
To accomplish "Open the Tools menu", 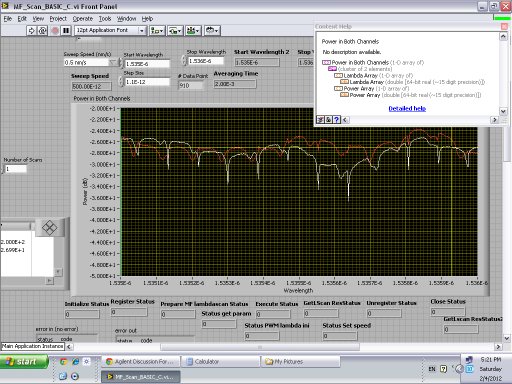I will coord(105,19).
